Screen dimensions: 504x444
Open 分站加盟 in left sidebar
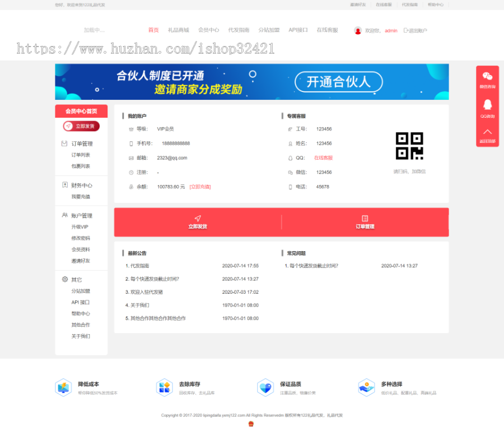(81, 291)
